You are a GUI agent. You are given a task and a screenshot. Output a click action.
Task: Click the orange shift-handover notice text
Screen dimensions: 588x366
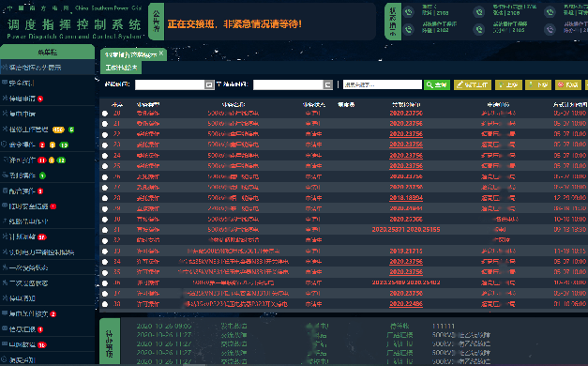tap(234, 24)
